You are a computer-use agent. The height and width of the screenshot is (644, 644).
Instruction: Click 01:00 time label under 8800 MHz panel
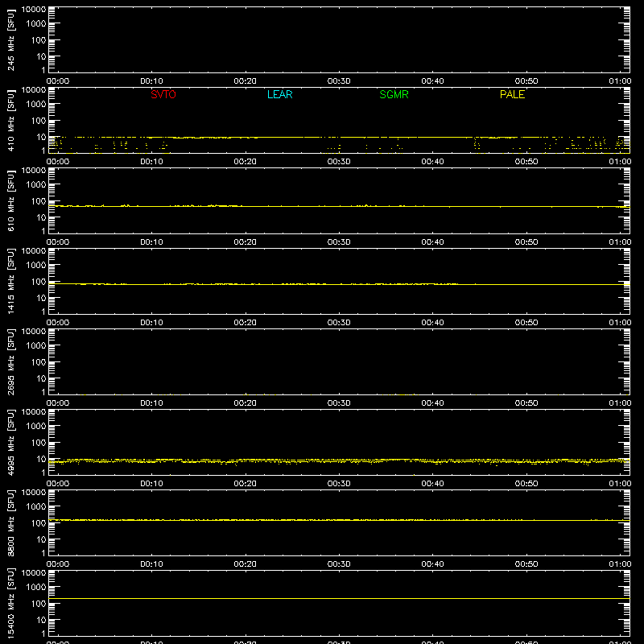[x=620, y=564]
